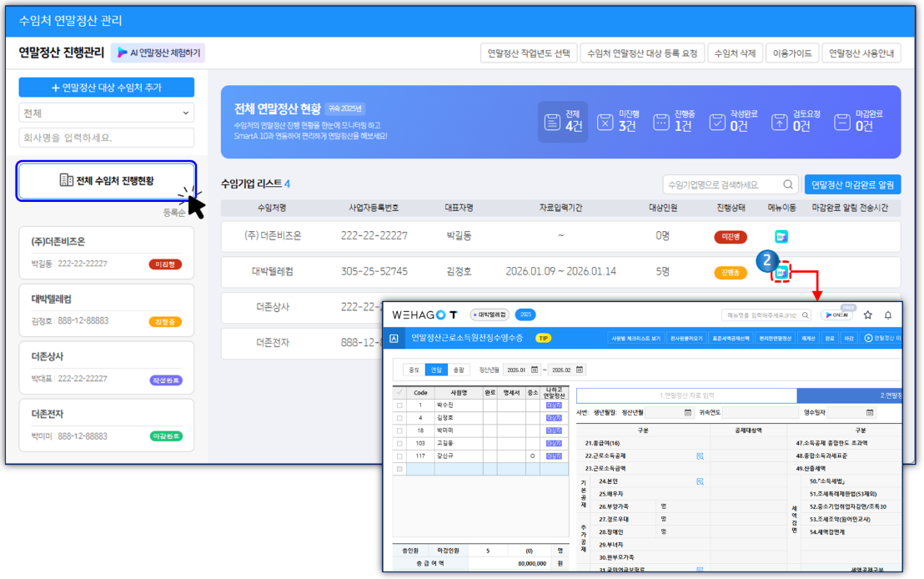Click magnifier in 수임기업명 search box
Screen dimensions: 924x579
coord(788,184)
